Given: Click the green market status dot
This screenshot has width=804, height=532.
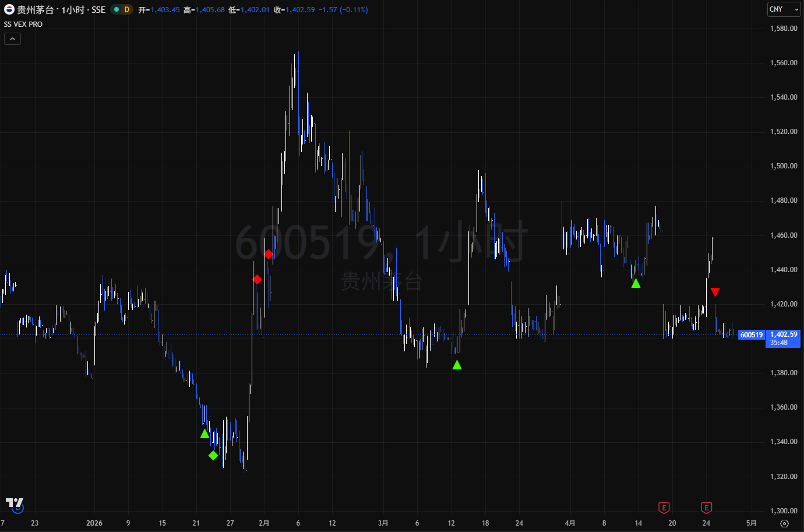Looking at the screenshot, I should [x=117, y=9].
